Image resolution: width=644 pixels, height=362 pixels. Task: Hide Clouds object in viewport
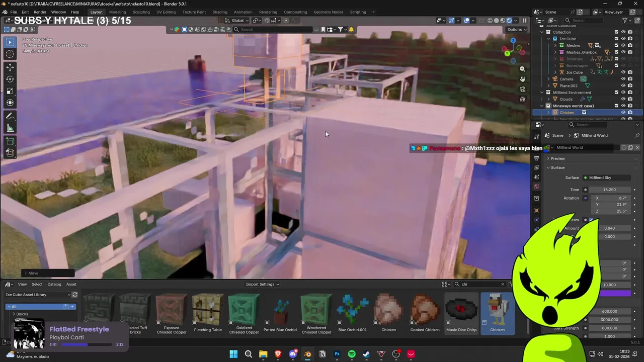pyautogui.click(x=623, y=99)
